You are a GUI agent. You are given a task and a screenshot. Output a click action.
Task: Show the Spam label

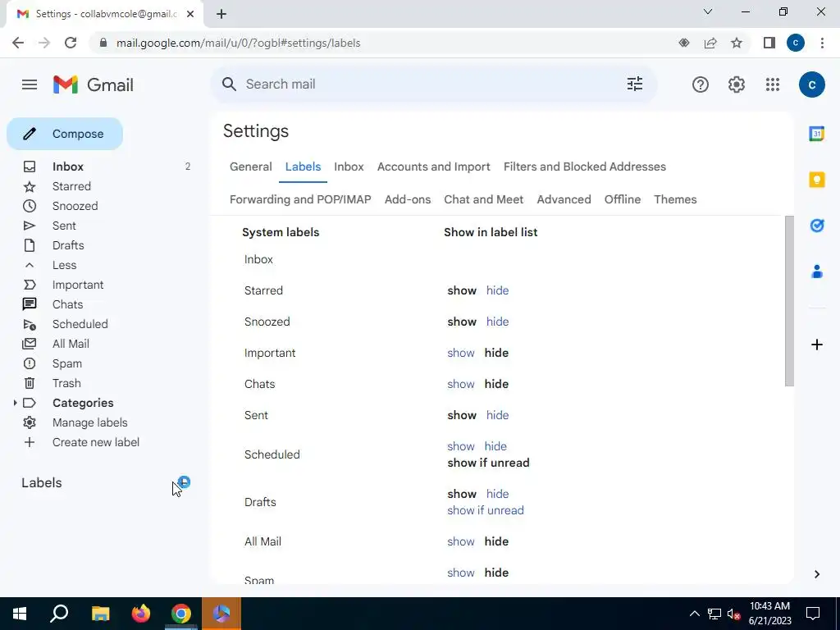[461, 573]
